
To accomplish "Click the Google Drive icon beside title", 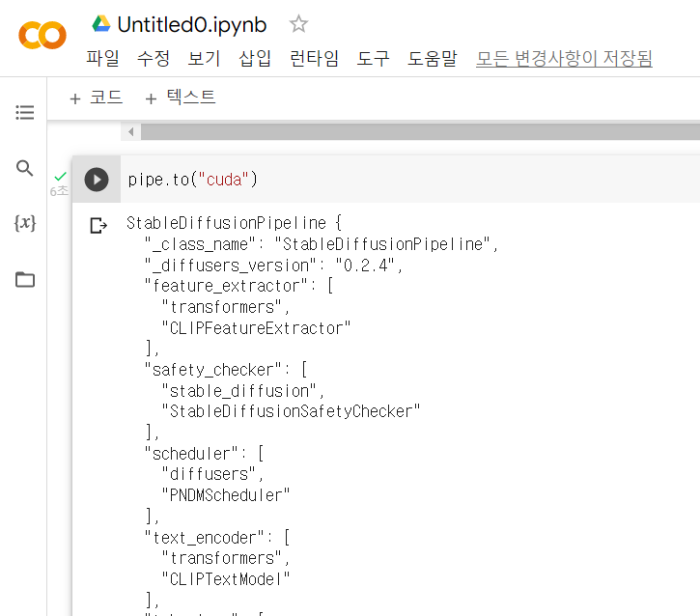I will point(101,24).
